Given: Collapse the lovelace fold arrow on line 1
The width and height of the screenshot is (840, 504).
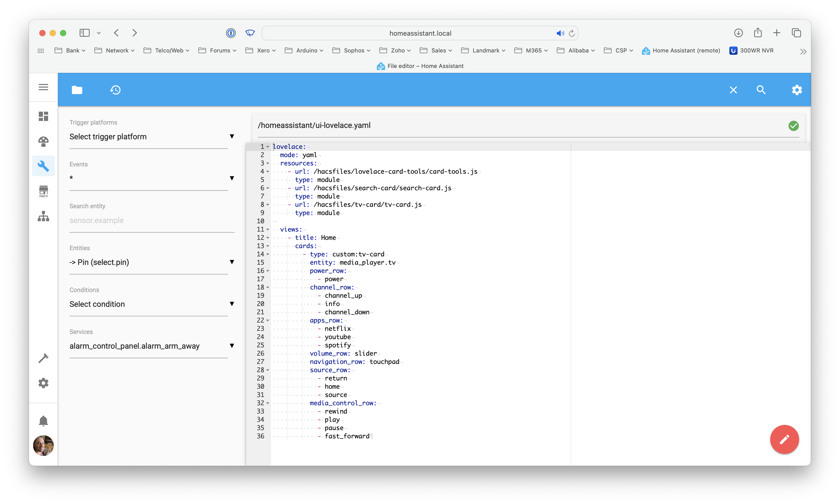Looking at the screenshot, I should (268, 147).
